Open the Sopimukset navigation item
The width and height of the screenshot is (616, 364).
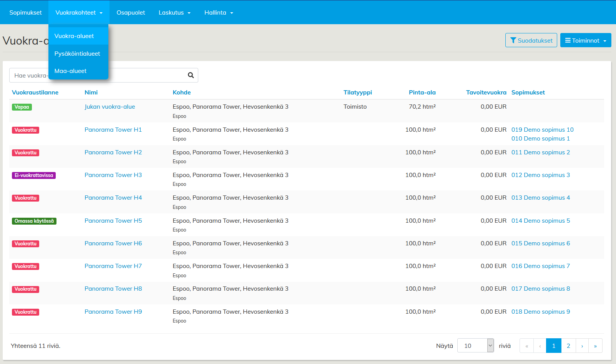pos(25,13)
